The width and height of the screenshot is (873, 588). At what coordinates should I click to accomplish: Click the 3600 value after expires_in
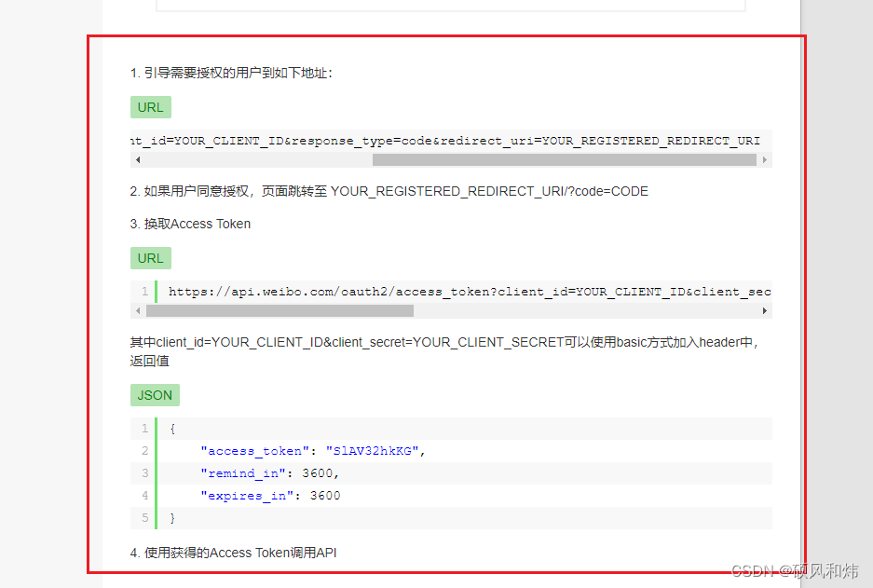[x=325, y=496]
